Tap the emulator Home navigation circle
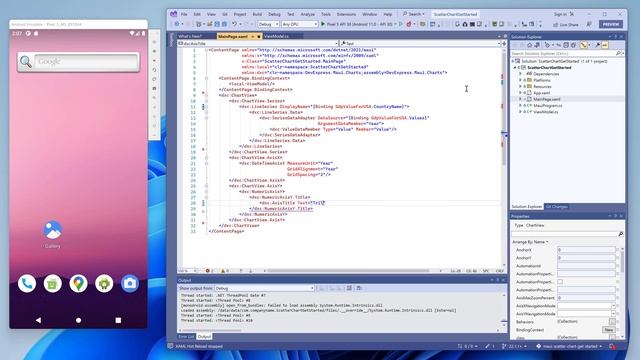The image size is (640, 360). [78, 320]
